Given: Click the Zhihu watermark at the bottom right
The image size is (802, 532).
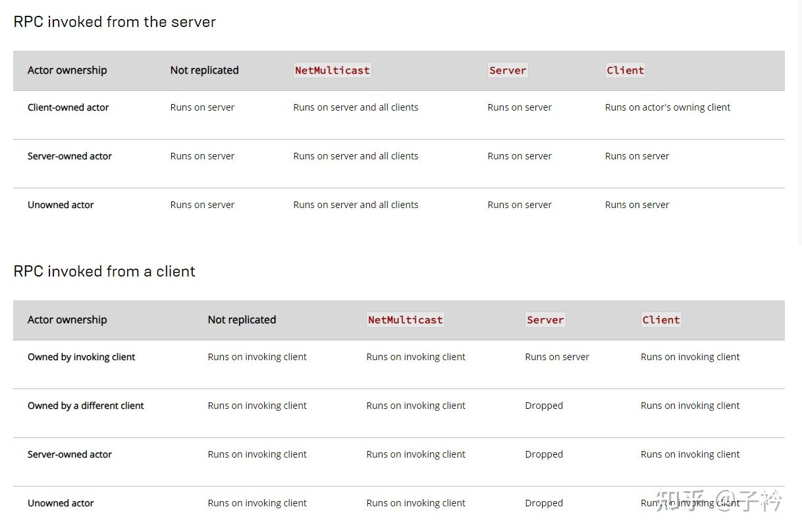Looking at the screenshot, I should click(718, 501).
